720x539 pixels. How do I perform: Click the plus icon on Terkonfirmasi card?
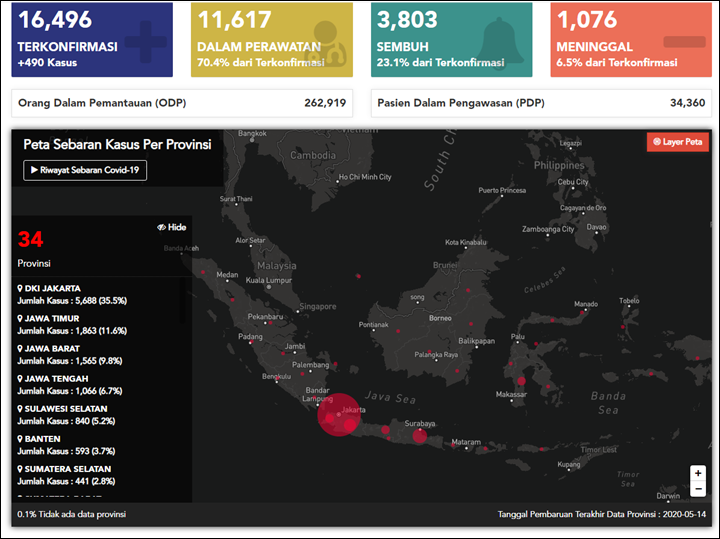click(146, 42)
